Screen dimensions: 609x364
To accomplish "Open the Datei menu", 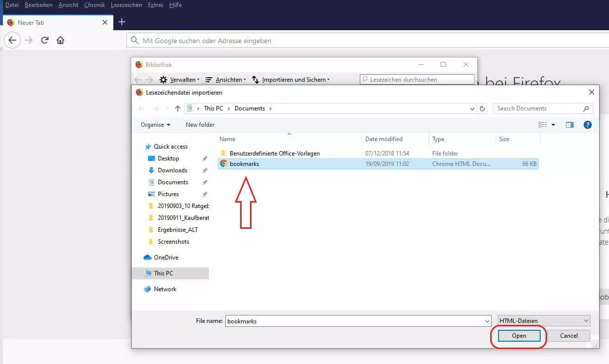I will click(12, 5).
